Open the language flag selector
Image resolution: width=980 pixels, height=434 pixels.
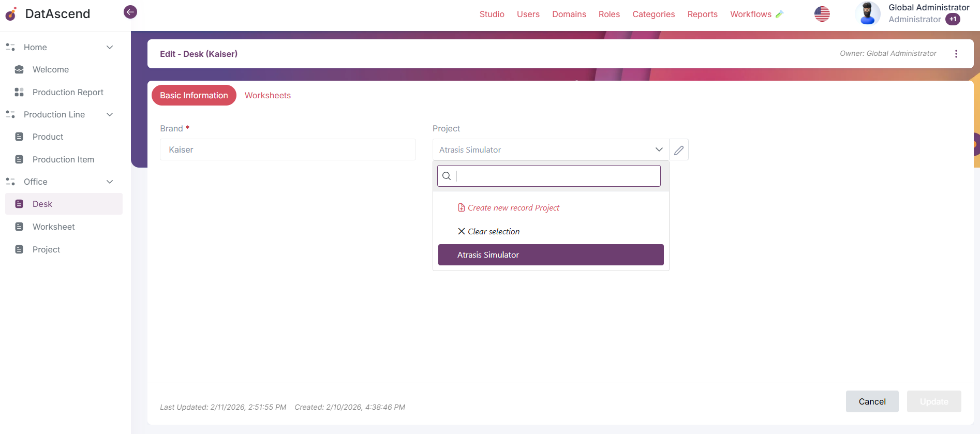(822, 14)
